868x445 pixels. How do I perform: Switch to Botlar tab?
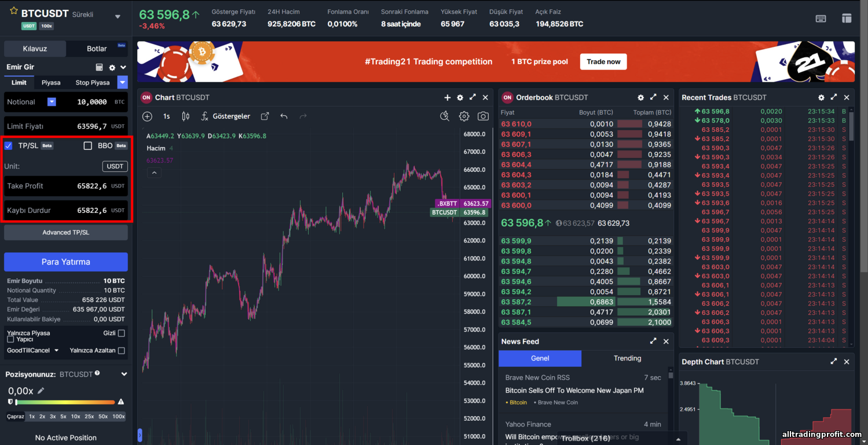click(97, 49)
